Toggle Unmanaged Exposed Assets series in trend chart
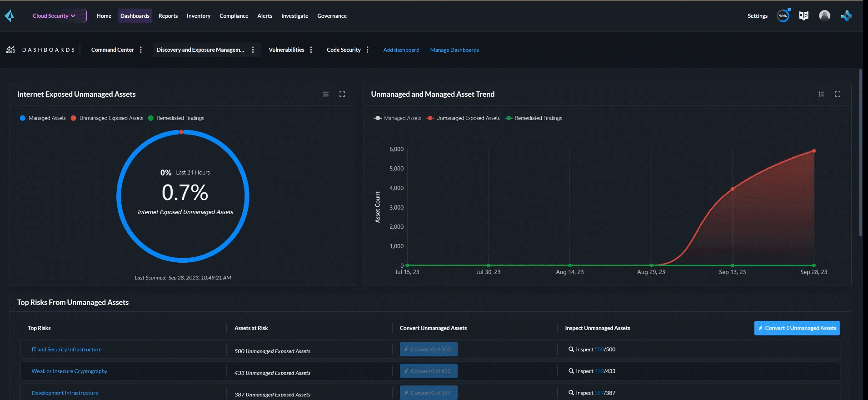This screenshot has width=868, height=400. [x=463, y=118]
